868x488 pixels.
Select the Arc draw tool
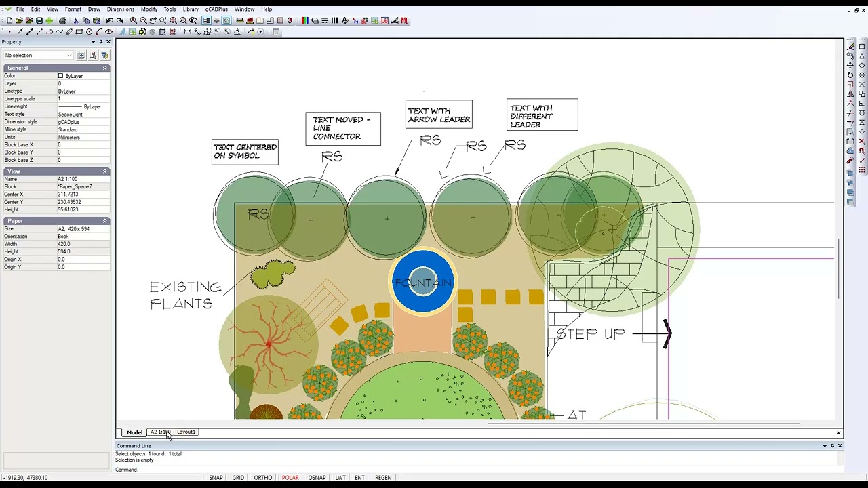point(99,32)
